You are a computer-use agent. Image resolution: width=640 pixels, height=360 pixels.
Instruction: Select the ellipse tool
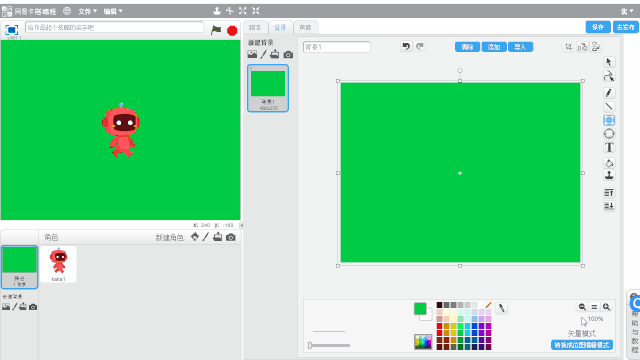pyautogui.click(x=609, y=133)
